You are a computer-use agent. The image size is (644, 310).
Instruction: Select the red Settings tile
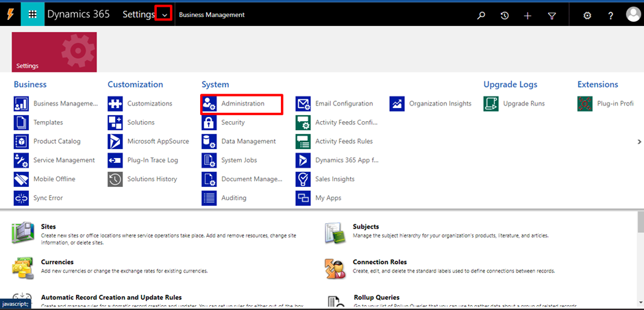click(54, 52)
